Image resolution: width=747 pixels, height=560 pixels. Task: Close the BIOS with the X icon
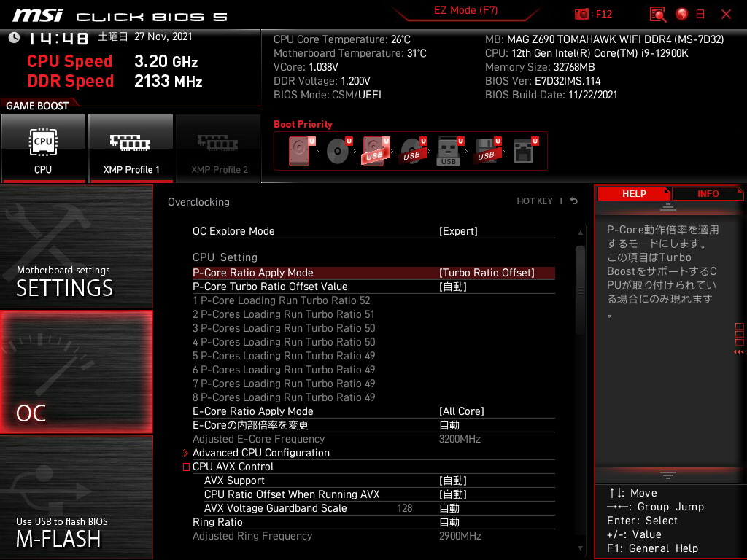pos(726,15)
